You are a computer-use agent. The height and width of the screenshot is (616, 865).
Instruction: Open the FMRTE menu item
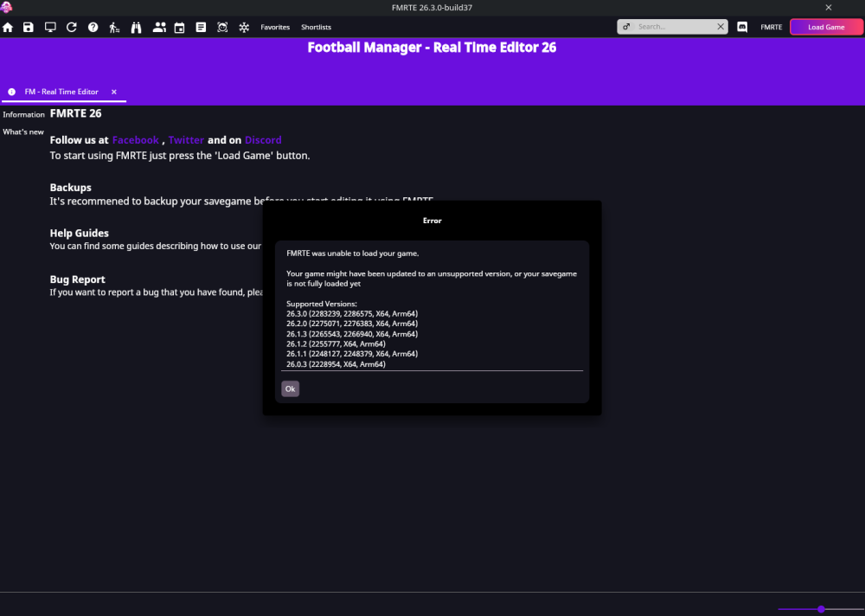coord(772,27)
